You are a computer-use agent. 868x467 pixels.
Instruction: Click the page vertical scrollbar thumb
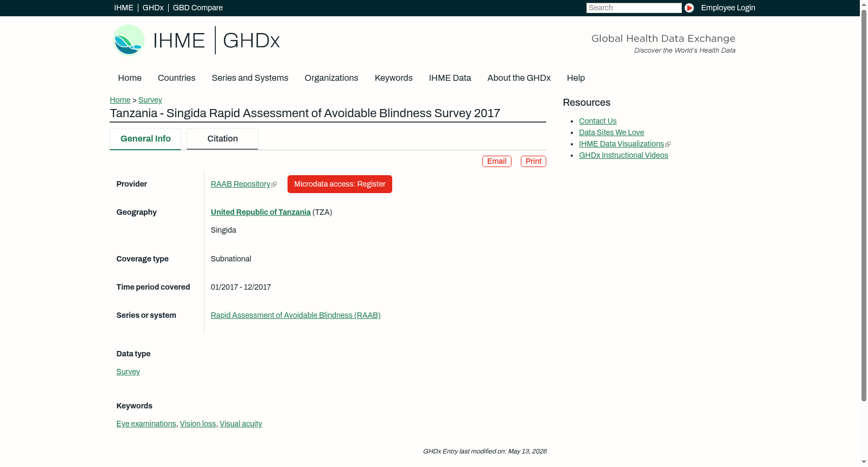tap(864, 205)
